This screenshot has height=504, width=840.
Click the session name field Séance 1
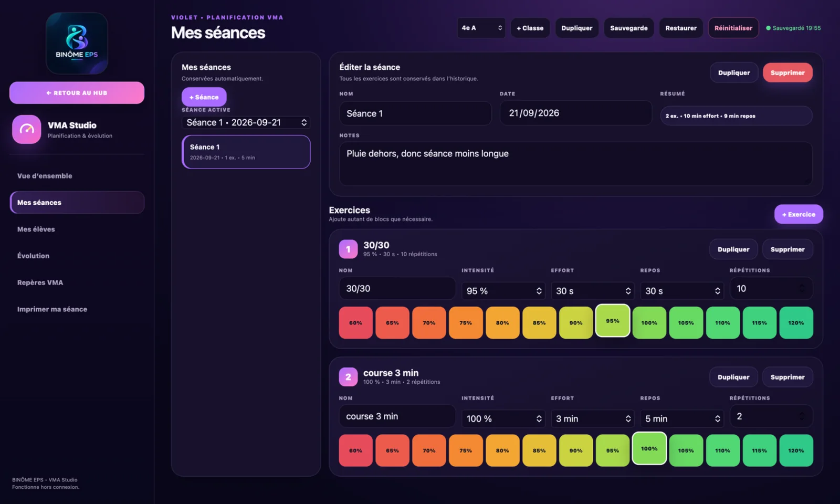pyautogui.click(x=415, y=113)
